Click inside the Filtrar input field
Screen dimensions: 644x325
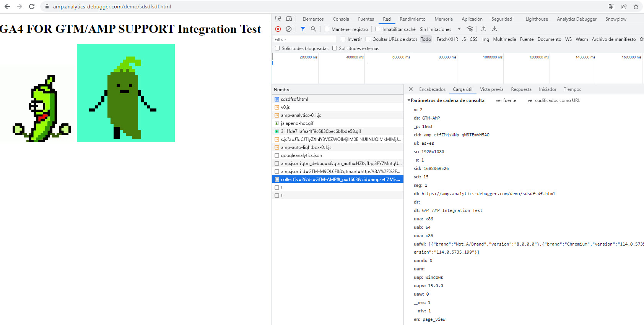tap(304, 39)
